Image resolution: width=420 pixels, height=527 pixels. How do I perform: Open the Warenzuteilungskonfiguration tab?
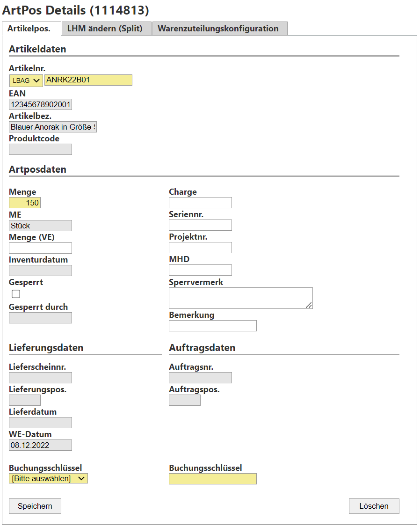(218, 28)
